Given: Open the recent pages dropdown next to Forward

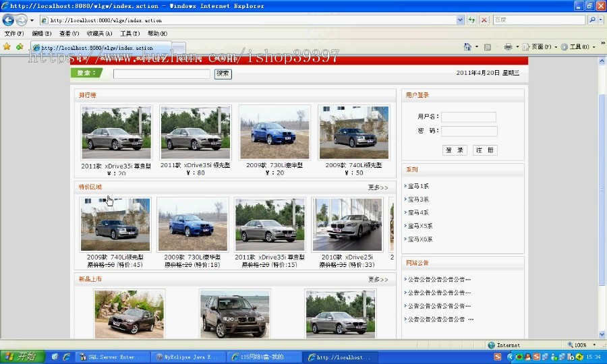Looking at the screenshot, I should tap(32, 20).
